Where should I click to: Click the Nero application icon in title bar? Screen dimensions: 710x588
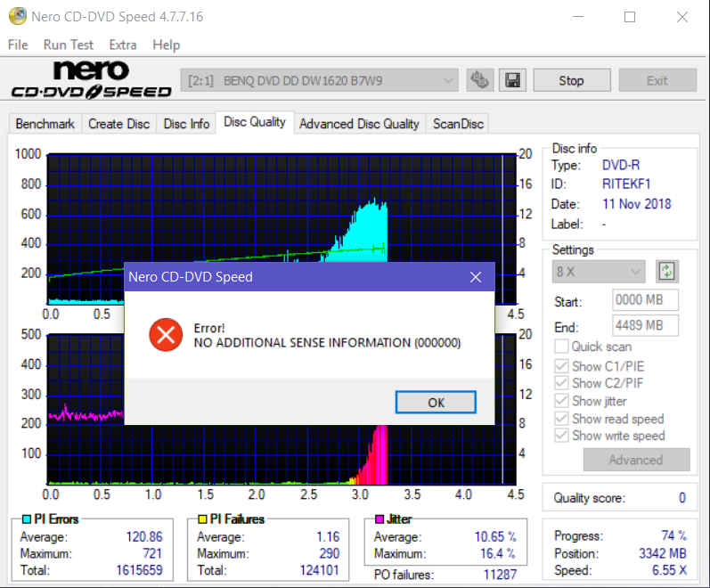click(x=18, y=17)
